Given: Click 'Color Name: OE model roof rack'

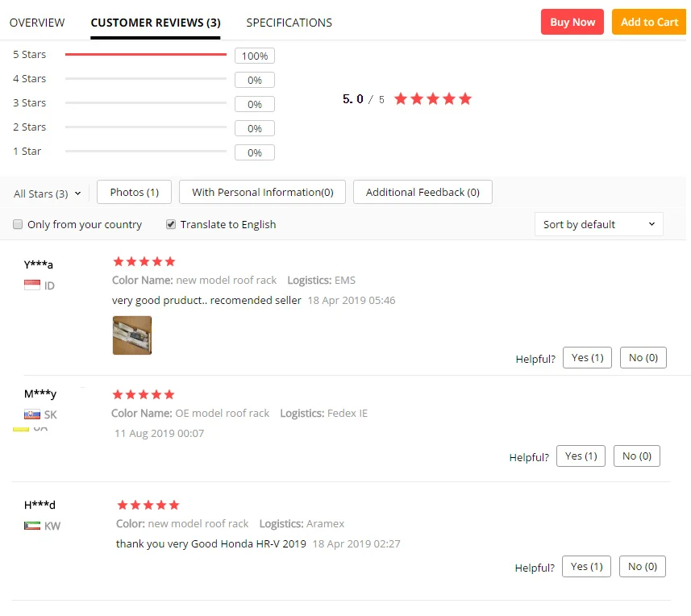Looking at the screenshot, I should (x=190, y=414).
